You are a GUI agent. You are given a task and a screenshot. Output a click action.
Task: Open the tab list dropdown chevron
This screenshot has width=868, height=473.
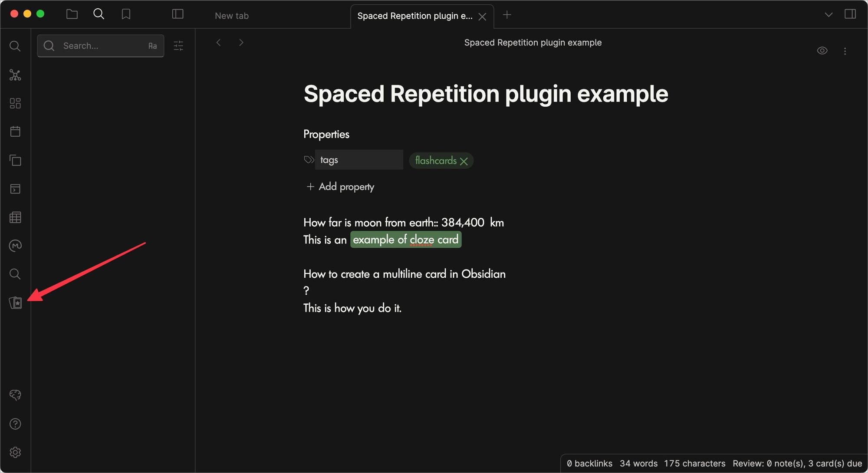click(829, 15)
